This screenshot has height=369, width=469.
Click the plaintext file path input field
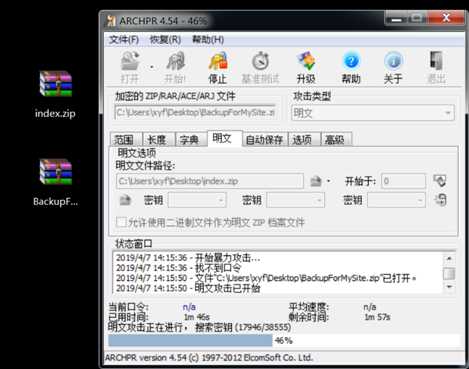pos(210,181)
